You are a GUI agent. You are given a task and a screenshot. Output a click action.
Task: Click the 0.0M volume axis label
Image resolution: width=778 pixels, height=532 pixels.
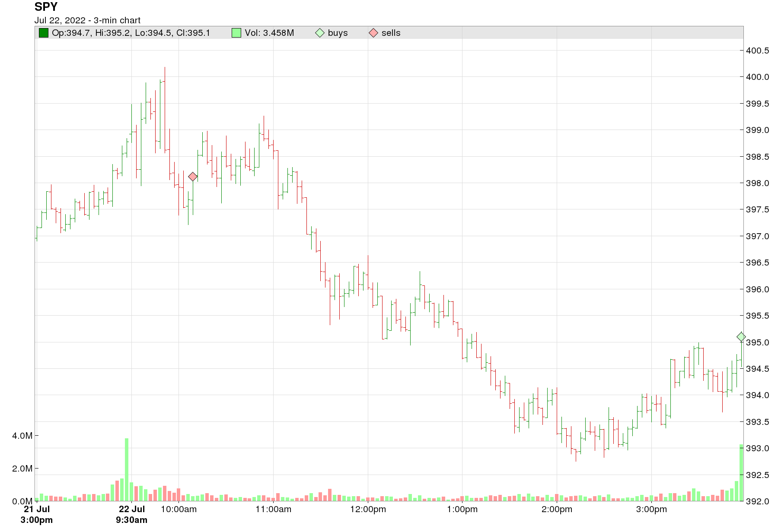pyautogui.click(x=22, y=501)
